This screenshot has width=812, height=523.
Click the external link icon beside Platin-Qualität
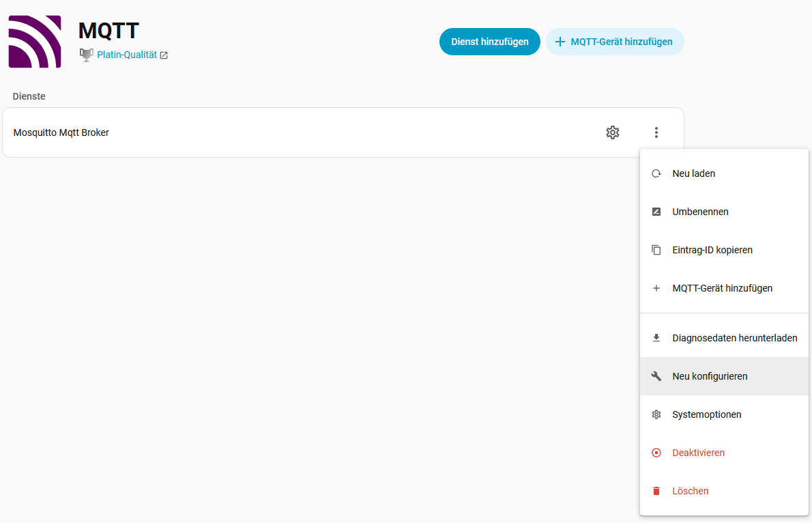tap(164, 55)
